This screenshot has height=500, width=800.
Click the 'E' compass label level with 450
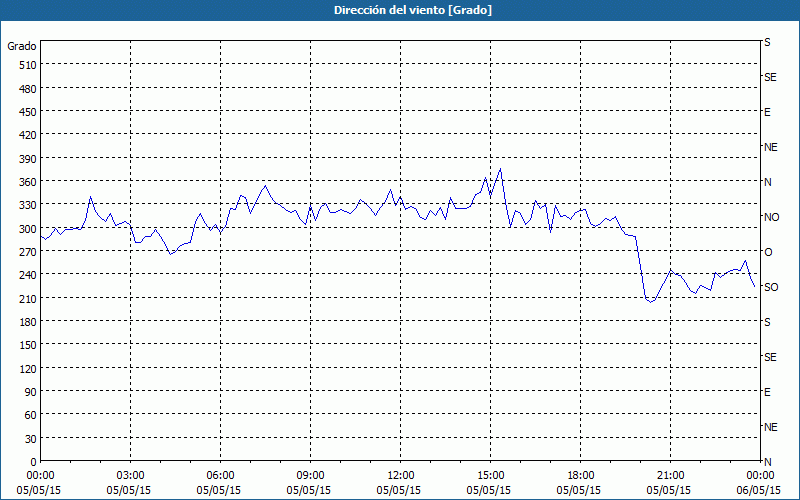pyautogui.click(x=767, y=112)
